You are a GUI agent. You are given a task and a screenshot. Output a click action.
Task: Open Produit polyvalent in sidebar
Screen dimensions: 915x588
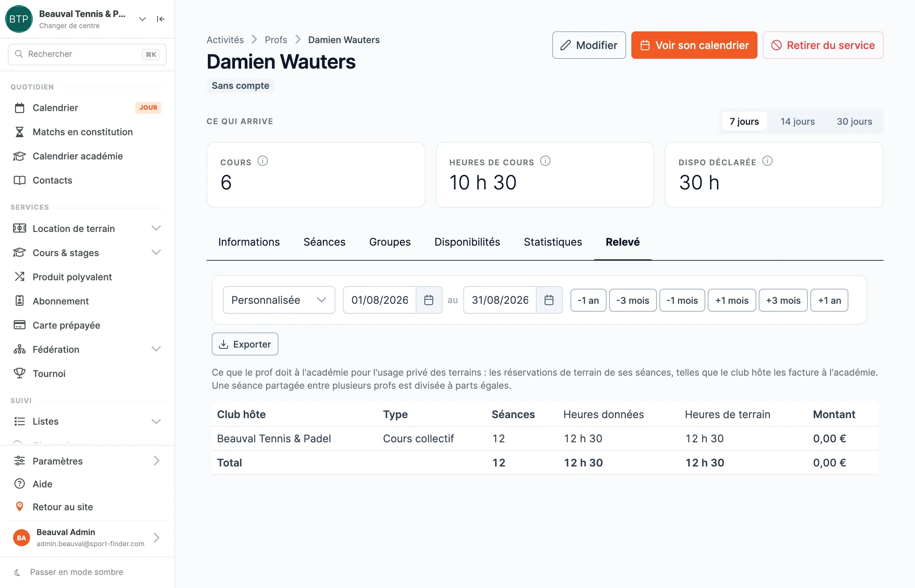pos(87,277)
